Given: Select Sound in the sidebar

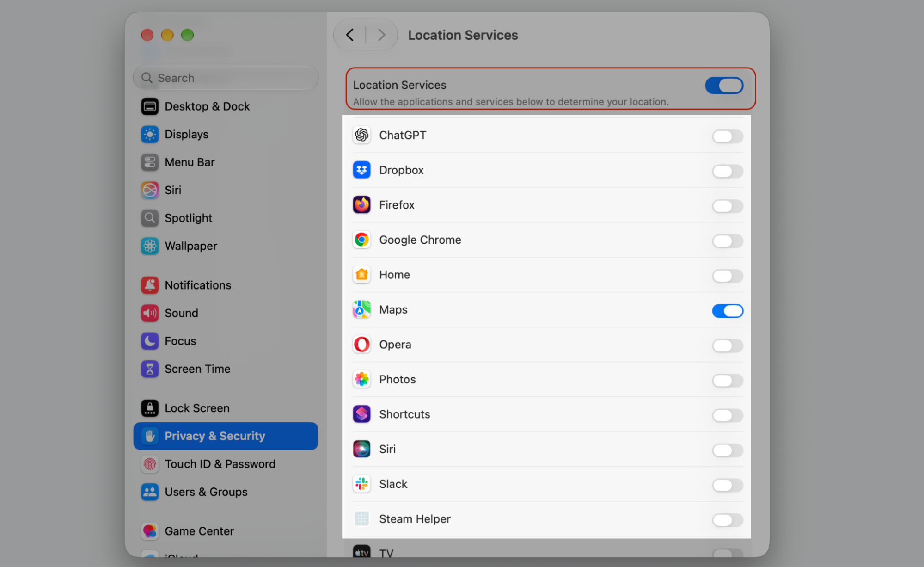Looking at the screenshot, I should 226,313.
